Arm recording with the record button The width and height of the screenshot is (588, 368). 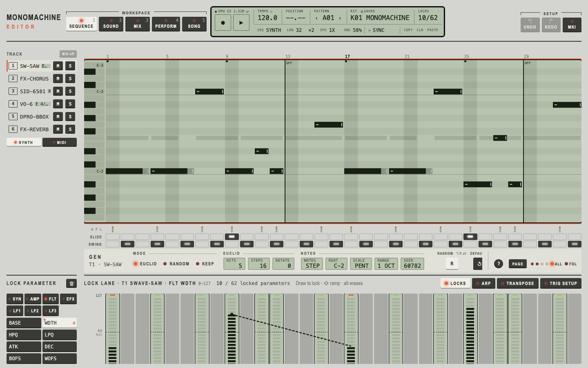click(x=223, y=23)
